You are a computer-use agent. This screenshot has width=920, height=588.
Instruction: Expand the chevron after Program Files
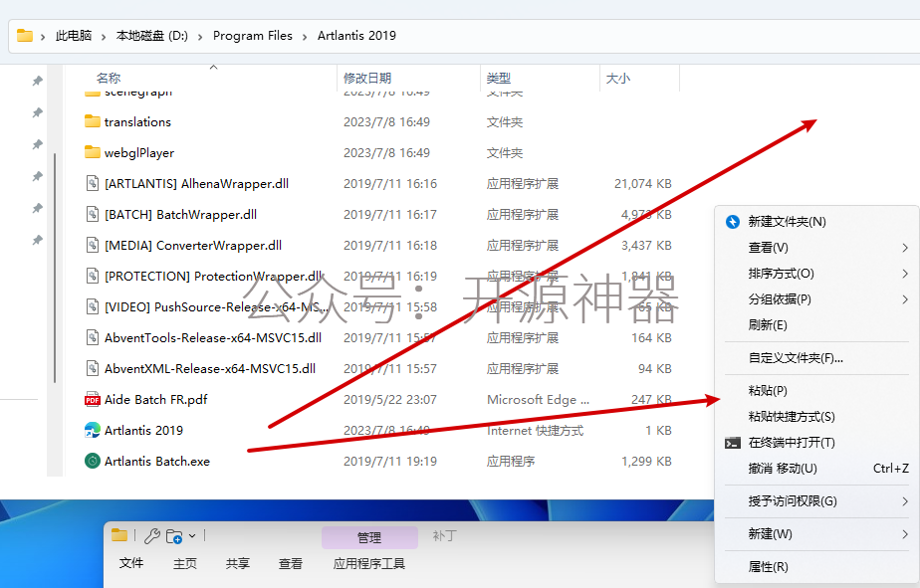(x=305, y=37)
